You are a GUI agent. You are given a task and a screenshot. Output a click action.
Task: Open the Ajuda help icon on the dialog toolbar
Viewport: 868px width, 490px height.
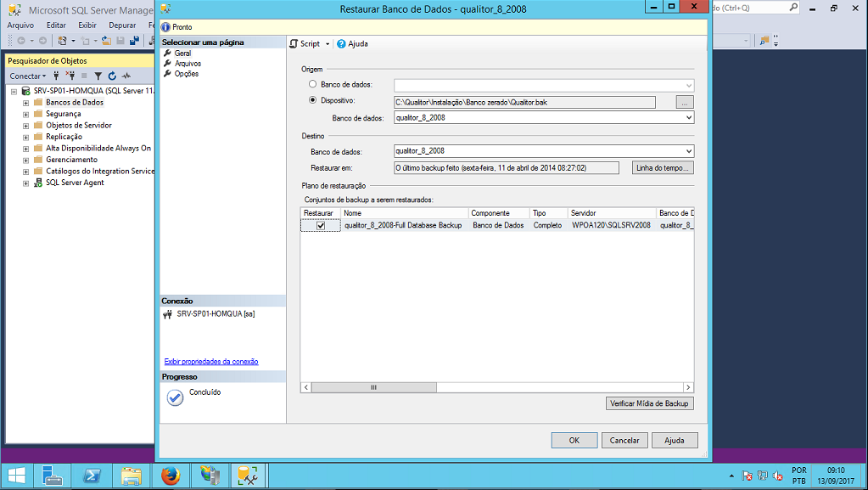[x=341, y=43]
